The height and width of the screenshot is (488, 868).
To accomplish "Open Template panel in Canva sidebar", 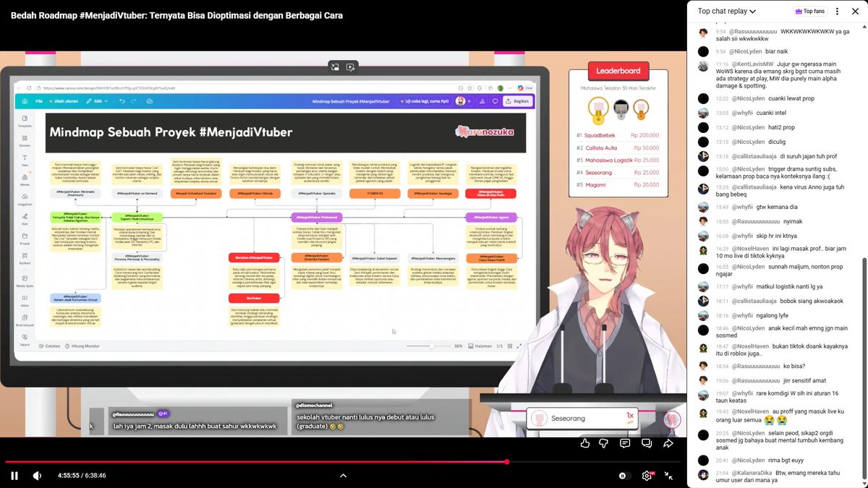I will click(25, 121).
